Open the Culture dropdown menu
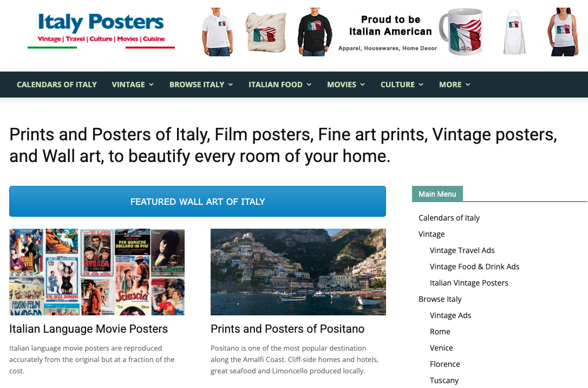Viewport: 588px width, 388px height. coord(402,85)
